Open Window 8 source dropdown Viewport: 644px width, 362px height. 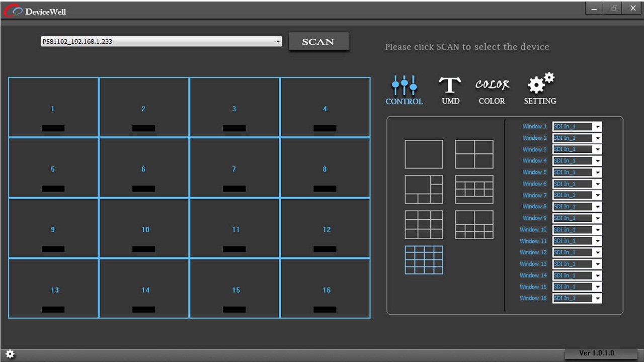click(x=577, y=207)
